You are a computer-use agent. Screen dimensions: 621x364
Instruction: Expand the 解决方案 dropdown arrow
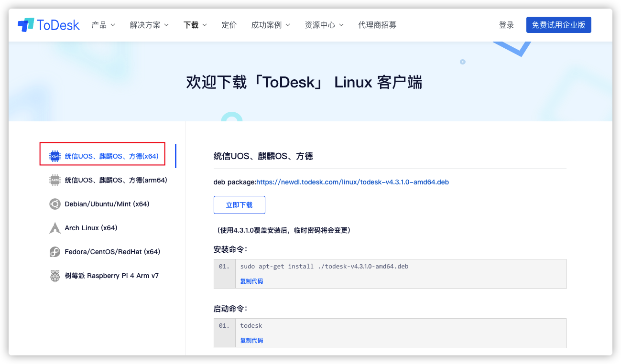point(166,25)
